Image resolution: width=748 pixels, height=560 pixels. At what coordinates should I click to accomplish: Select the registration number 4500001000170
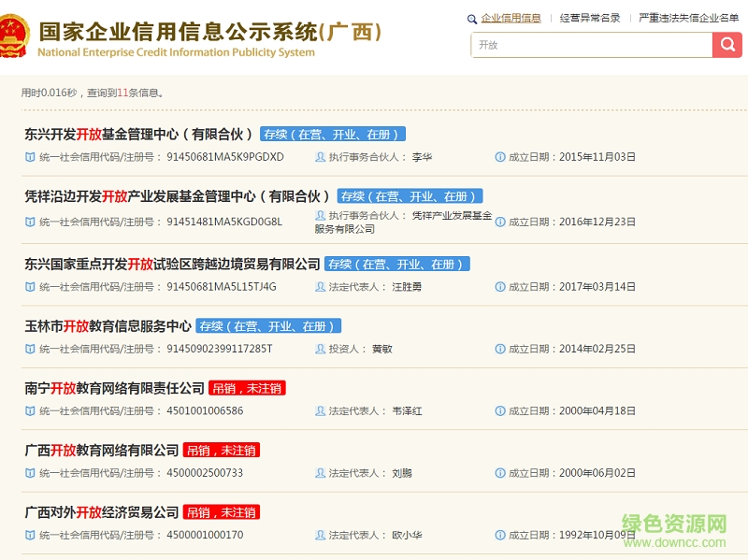[205, 535]
